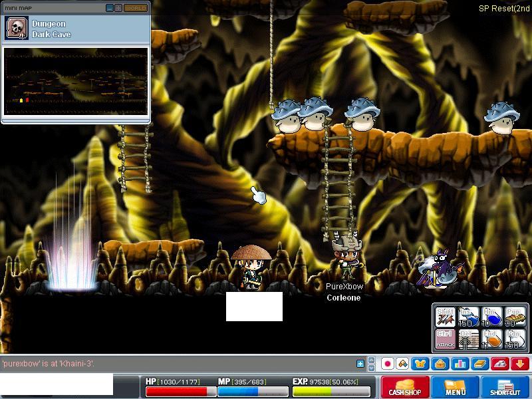This screenshot has height=399, width=532.
Task: Click the 'purexbow' is at 'Khaini-3' message
Action: pos(48,363)
